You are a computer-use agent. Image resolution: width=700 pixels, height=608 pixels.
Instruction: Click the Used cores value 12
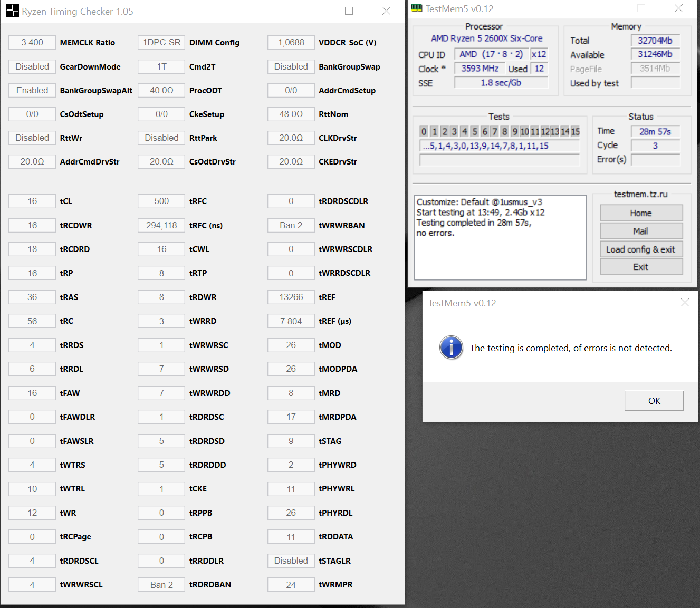(x=539, y=69)
